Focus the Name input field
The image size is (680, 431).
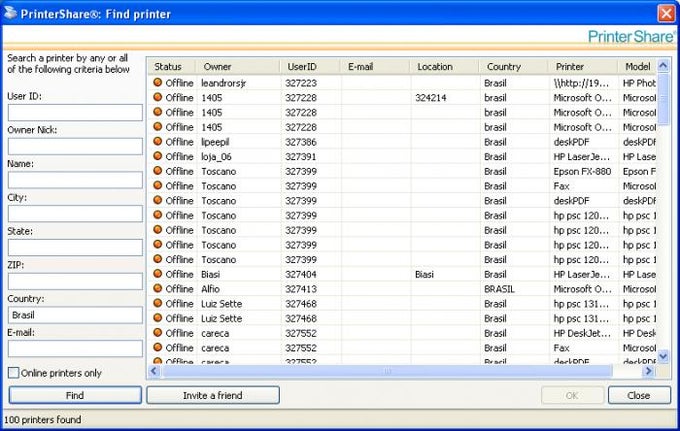(75, 180)
